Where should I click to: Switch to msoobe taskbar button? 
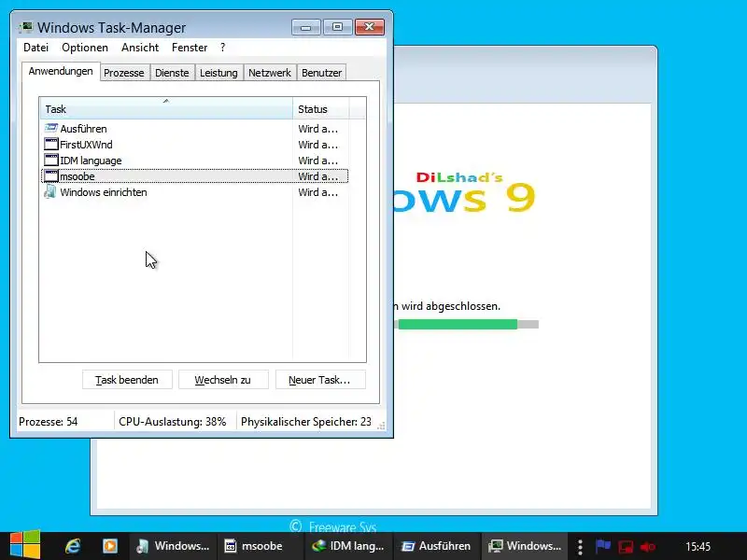pyautogui.click(x=260, y=546)
